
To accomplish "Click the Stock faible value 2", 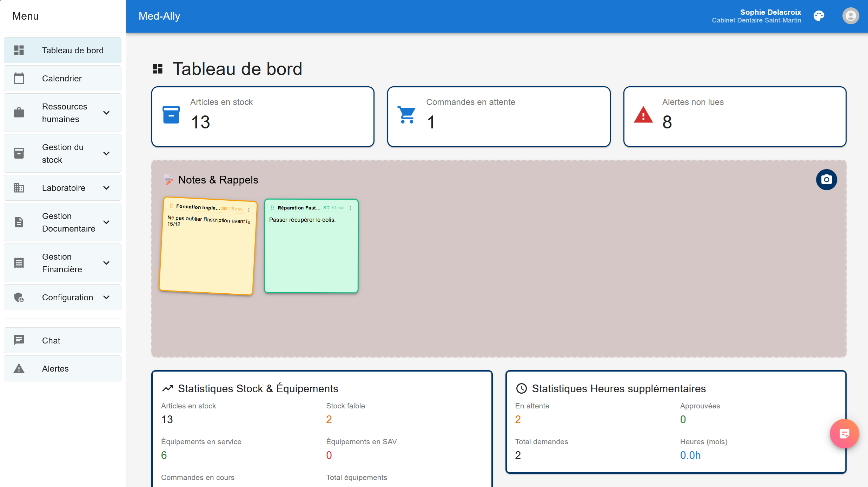I will [329, 419].
